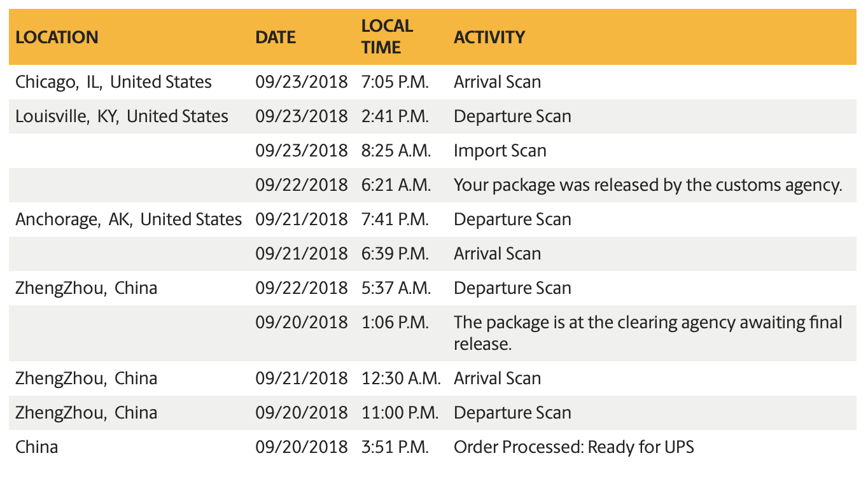Click the clearing agency awaiting final release message
This screenshot has width=868, height=486.
click(x=648, y=333)
